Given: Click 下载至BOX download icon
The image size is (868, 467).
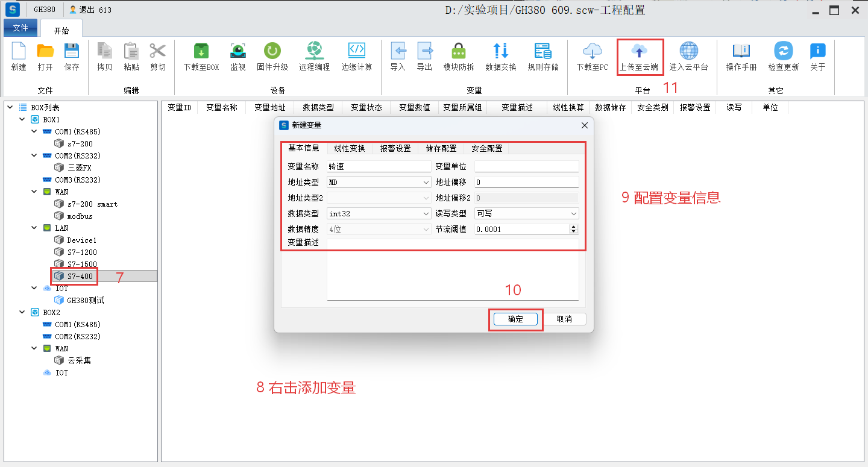Looking at the screenshot, I should click(201, 51).
